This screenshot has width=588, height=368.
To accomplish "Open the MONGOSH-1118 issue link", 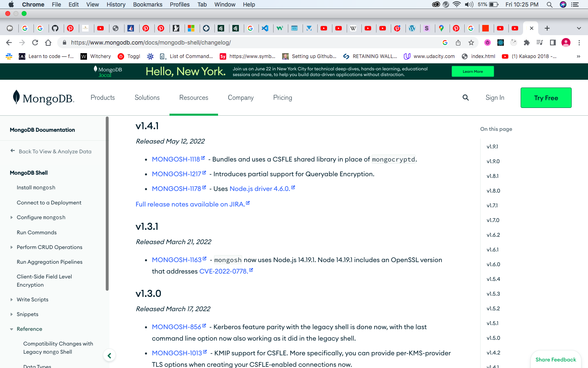I will [x=176, y=159].
